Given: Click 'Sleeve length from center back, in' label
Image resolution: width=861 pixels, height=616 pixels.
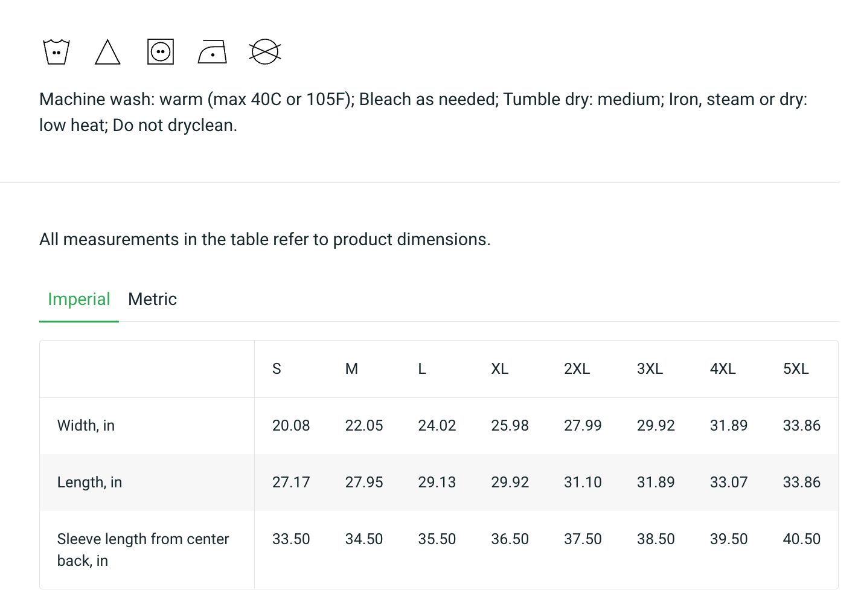Looking at the screenshot, I should (x=143, y=550).
